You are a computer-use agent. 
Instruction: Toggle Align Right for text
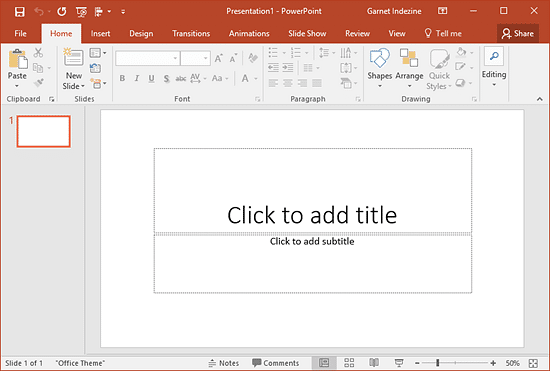tap(302, 83)
